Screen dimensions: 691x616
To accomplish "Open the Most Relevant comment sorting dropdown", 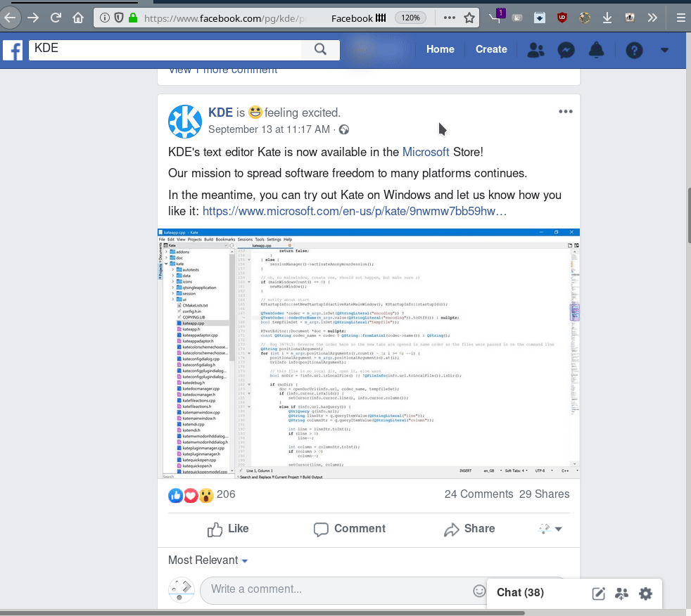I will click(208, 560).
